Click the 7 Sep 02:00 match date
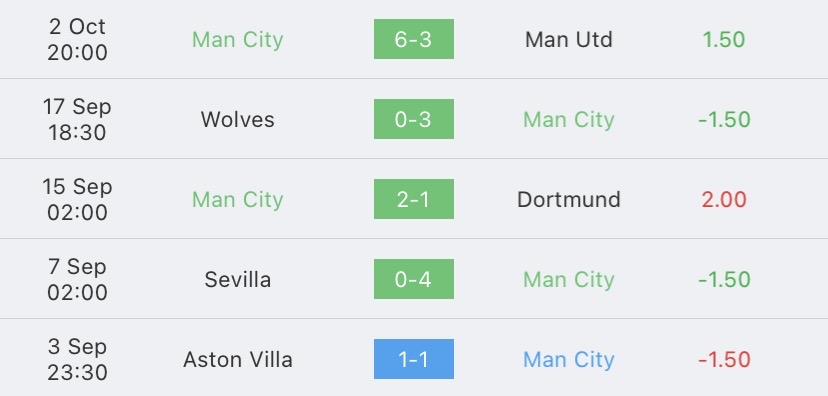The width and height of the screenshot is (828, 396). 77,279
